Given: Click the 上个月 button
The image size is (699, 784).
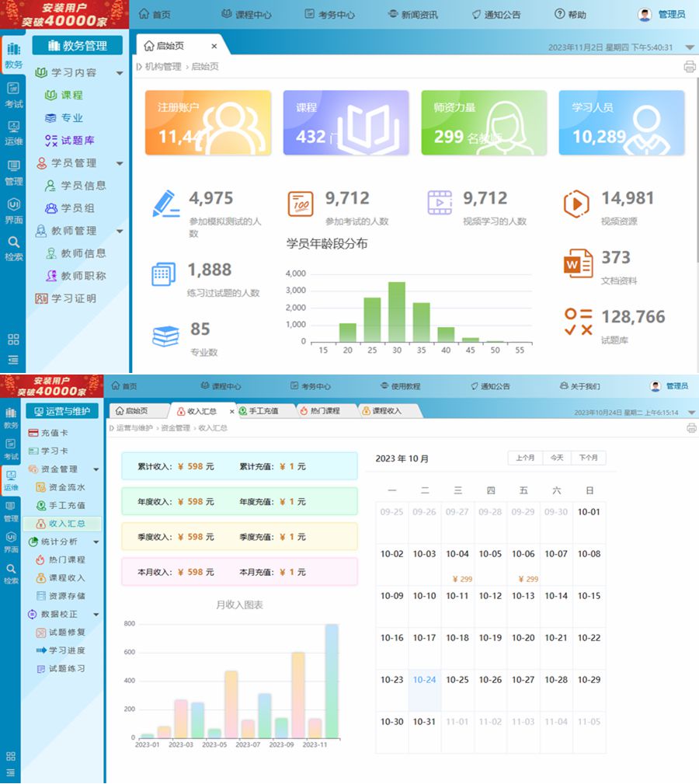Looking at the screenshot, I should [525, 458].
